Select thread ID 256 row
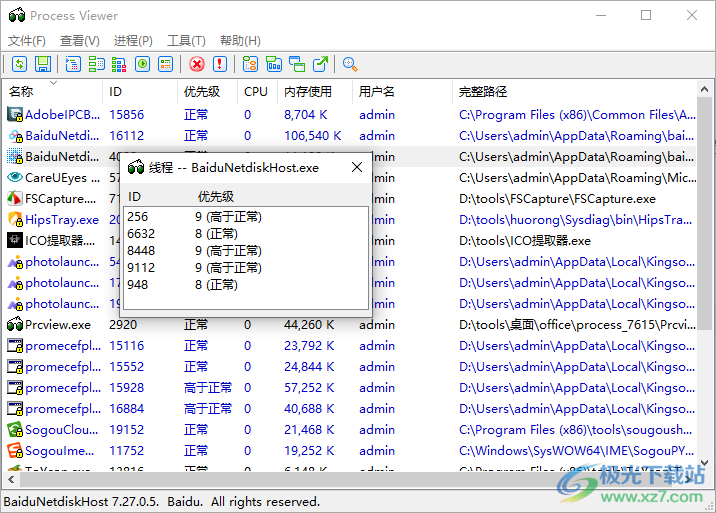This screenshot has height=513, width=716. pyautogui.click(x=246, y=217)
